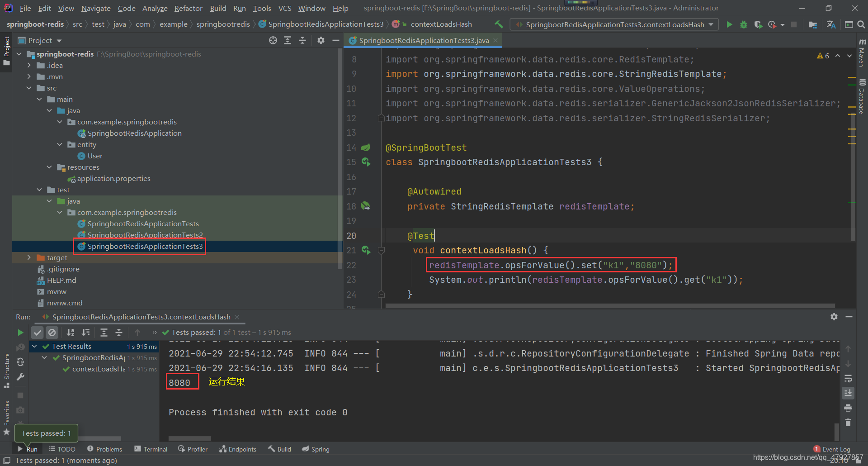Sort test results by duration
The image size is (868, 466).
(x=85, y=333)
